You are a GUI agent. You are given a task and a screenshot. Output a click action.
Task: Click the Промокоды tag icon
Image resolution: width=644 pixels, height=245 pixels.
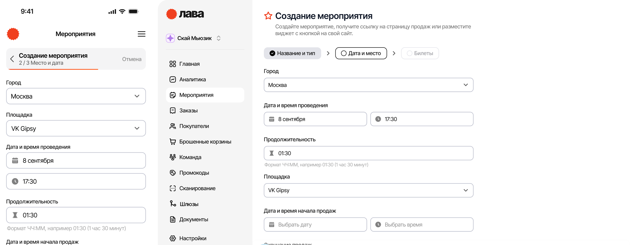tap(172, 173)
